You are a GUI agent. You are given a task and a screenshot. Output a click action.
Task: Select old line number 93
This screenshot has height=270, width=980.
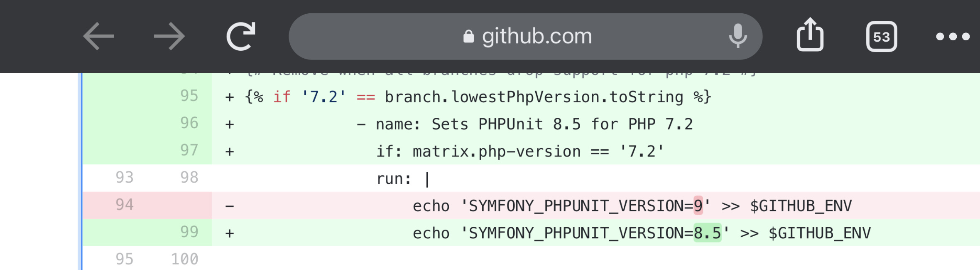point(124,178)
